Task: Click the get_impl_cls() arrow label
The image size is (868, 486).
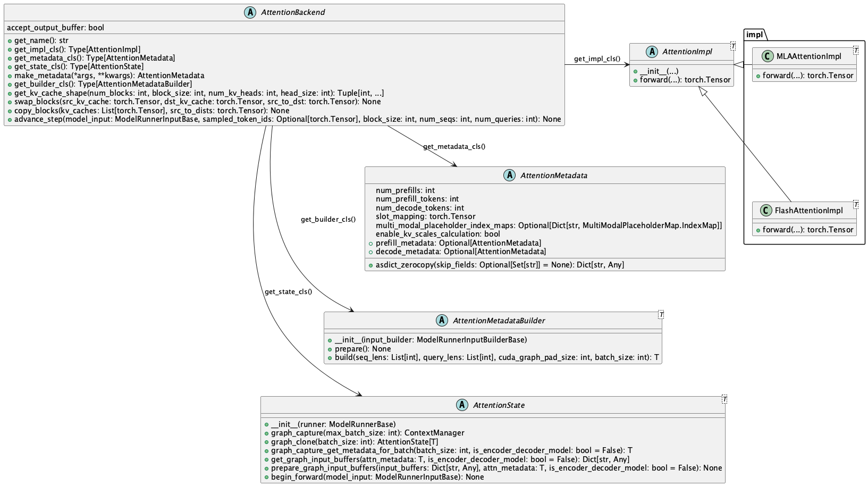Action: tap(597, 58)
